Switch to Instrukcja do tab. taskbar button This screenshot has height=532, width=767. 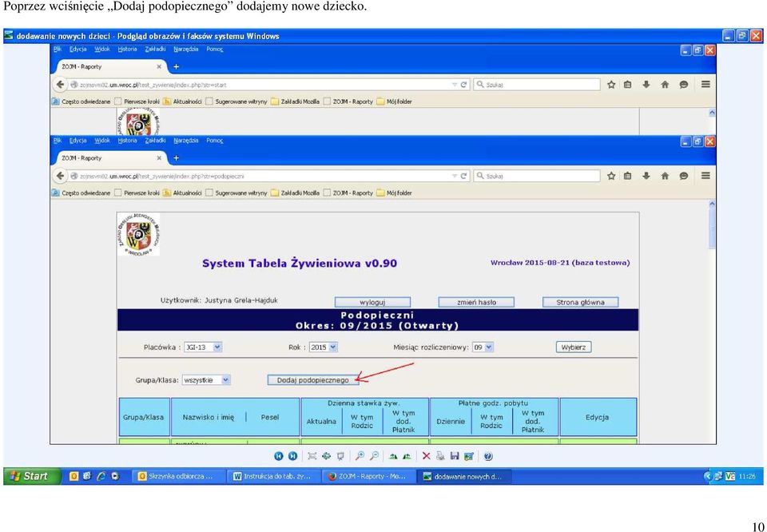tap(276, 476)
